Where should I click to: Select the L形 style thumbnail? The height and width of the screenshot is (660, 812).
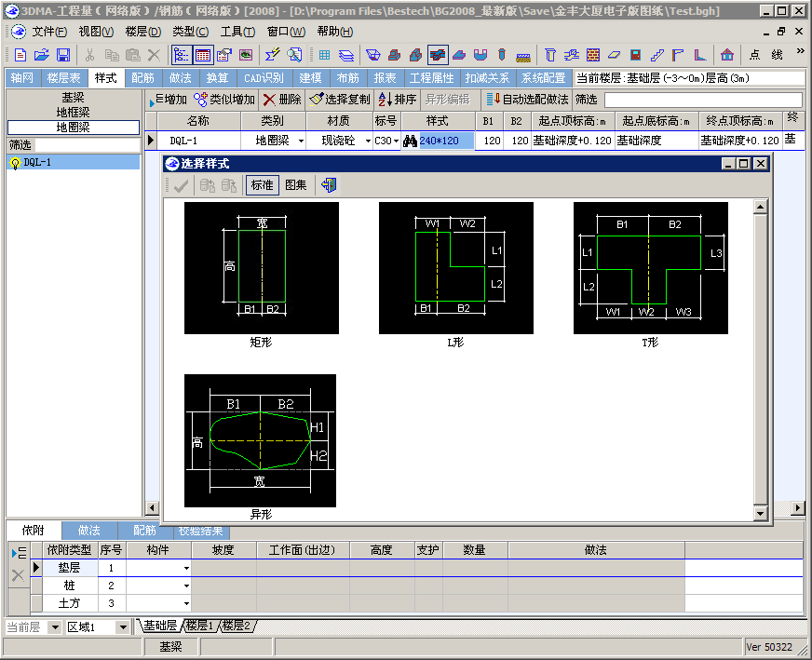pos(456,268)
